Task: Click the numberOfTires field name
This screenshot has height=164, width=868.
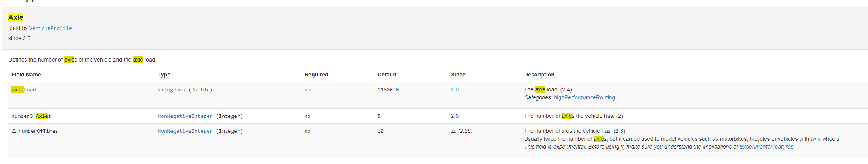Action: point(38,131)
